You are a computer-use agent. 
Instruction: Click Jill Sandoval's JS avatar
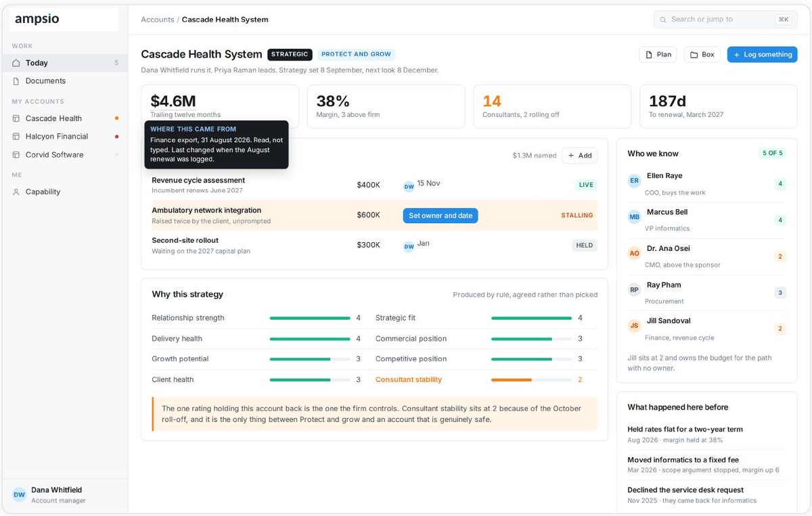[634, 326]
